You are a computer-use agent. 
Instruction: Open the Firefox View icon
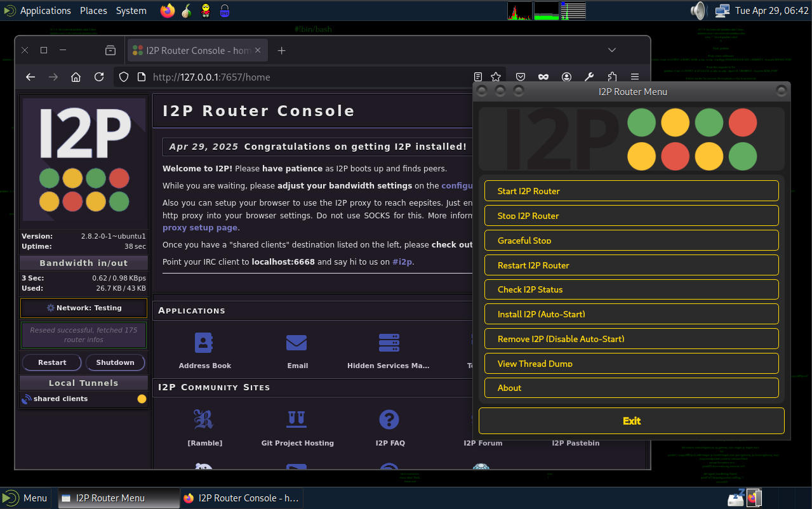(x=110, y=50)
